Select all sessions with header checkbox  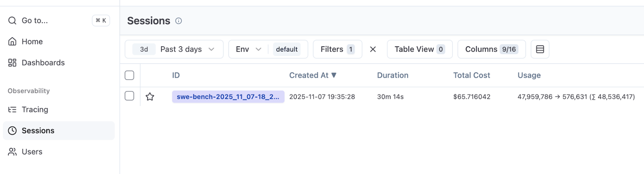click(129, 75)
